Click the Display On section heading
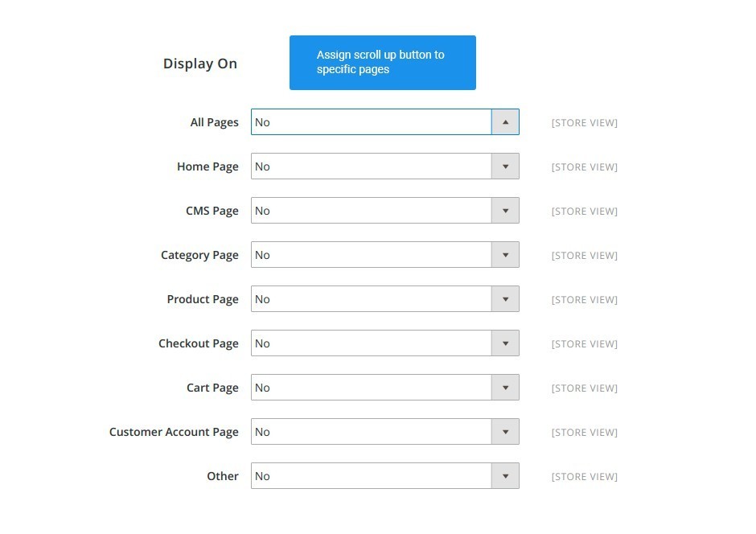 coord(200,64)
